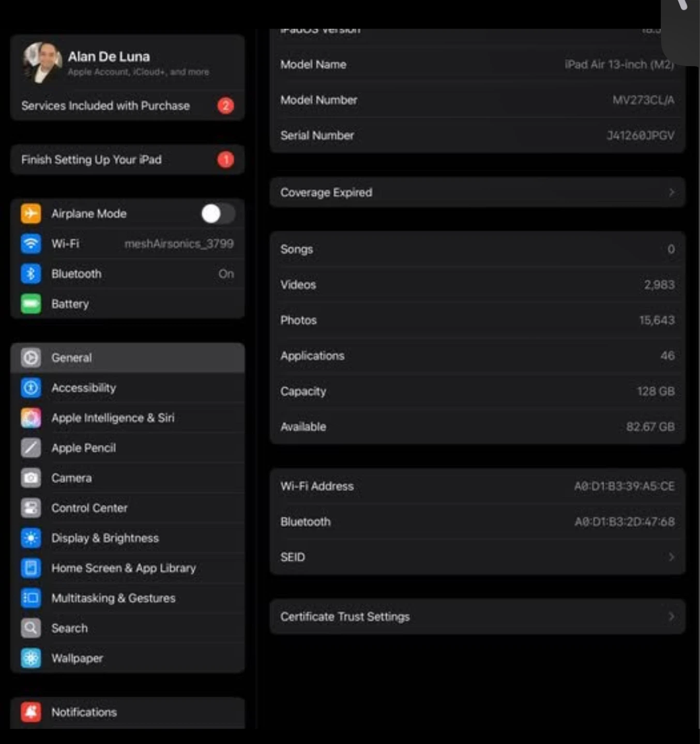Open Apple Pencil settings
The height and width of the screenshot is (744, 700).
coord(127,448)
